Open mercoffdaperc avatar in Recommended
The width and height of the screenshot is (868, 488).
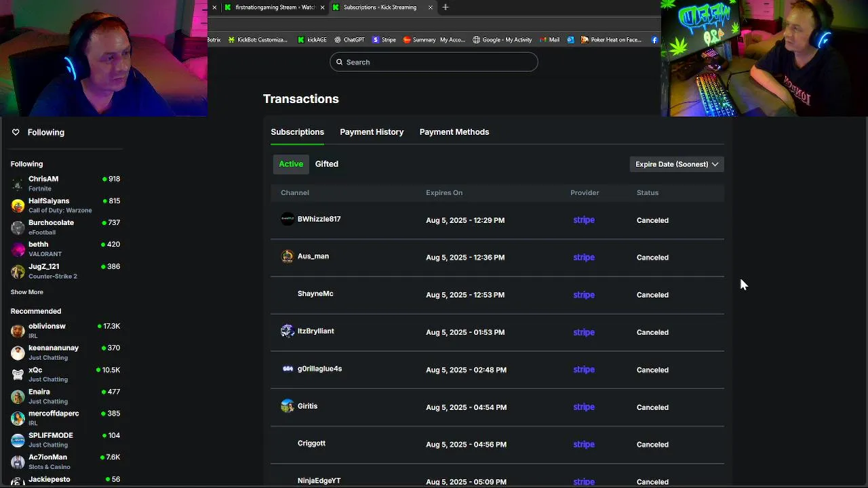coord(18,418)
